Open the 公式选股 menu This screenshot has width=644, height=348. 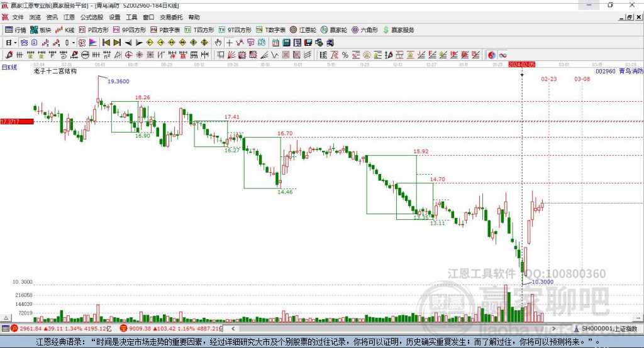[92, 17]
